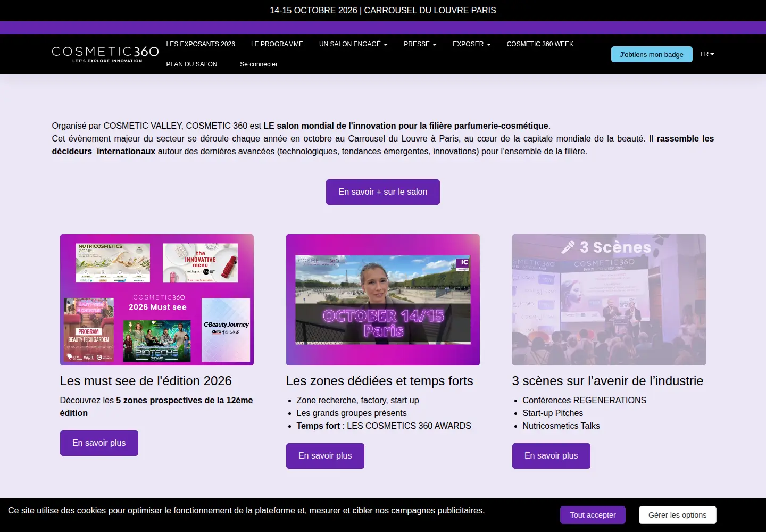Click Nutricosmetics Talks list item
Viewport: 766px width, 532px height.
tap(561, 426)
